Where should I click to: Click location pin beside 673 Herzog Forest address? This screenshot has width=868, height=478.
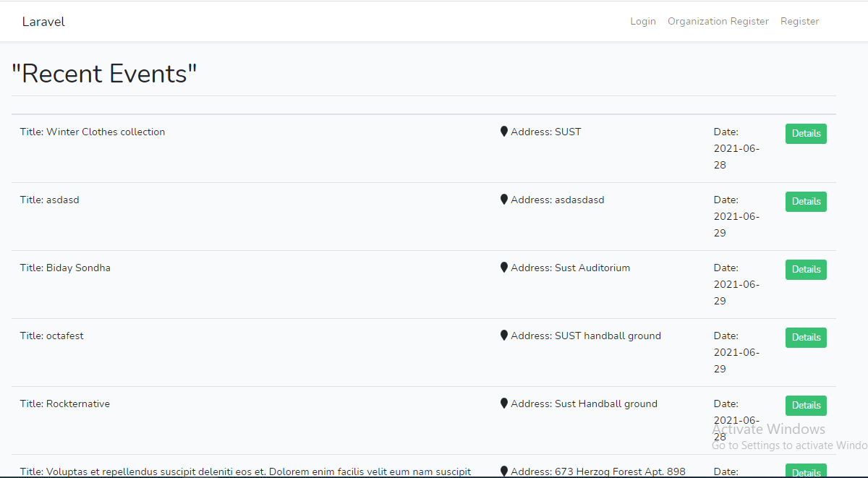point(504,471)
